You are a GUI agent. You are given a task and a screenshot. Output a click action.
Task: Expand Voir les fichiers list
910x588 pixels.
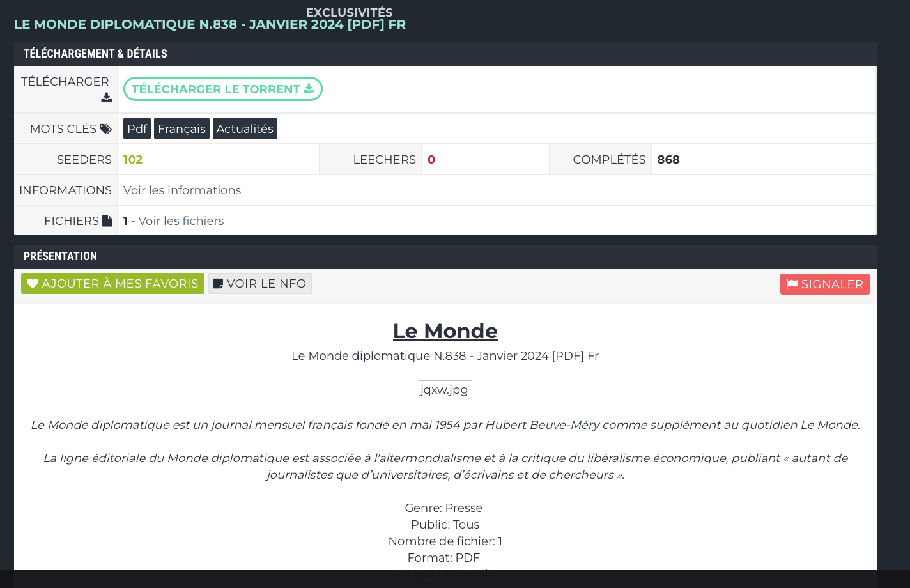pyautogui.click(x=181, y=220)
